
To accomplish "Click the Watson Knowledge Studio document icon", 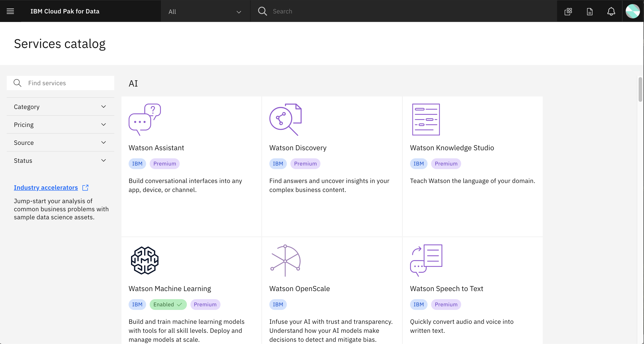I will tap(426, 120).
